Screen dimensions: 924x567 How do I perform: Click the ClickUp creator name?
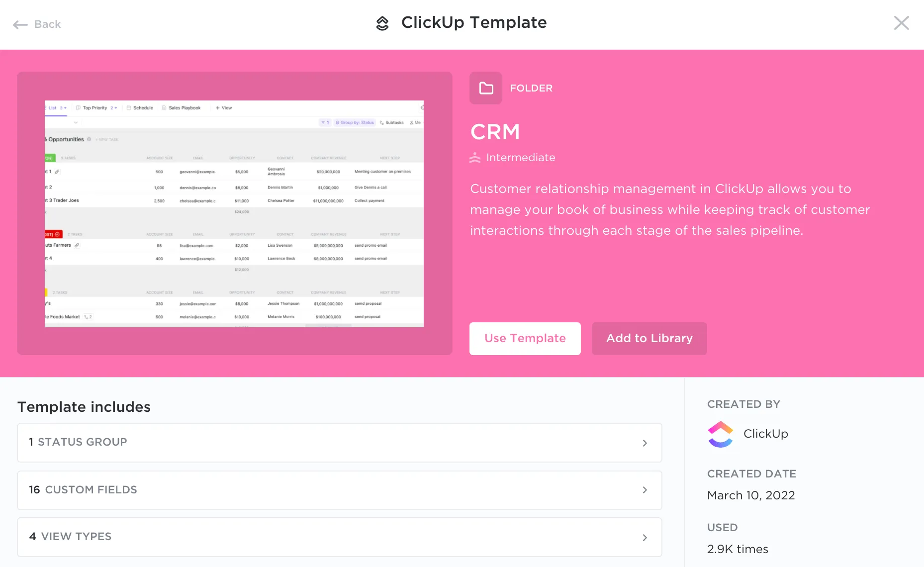pos(765,434)
